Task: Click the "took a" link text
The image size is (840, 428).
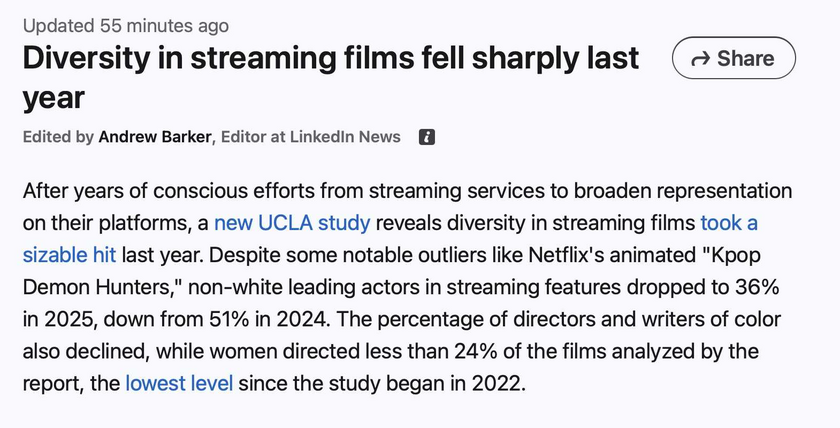Action: [729, 223]
